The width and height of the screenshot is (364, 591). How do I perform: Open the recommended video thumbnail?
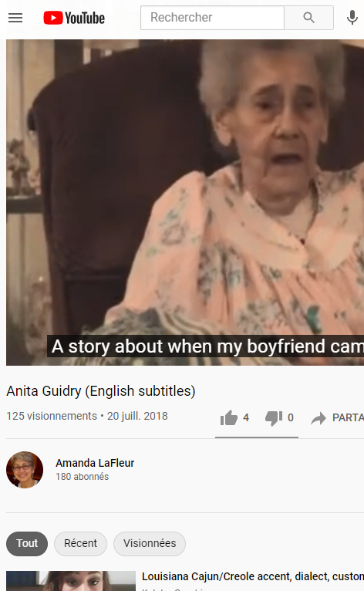pos(71,581)
